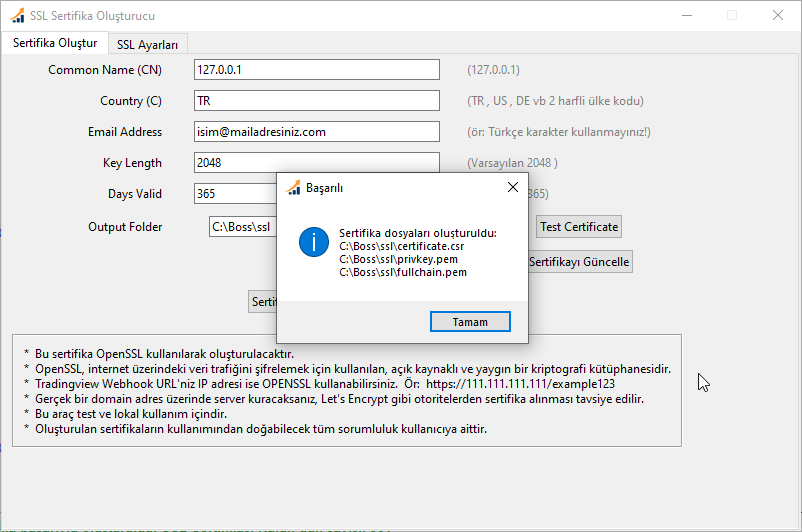Minimize the SSL Sertifika Oluşturucu window
Viewport: 802px width, 532px height.
(686, 16)
